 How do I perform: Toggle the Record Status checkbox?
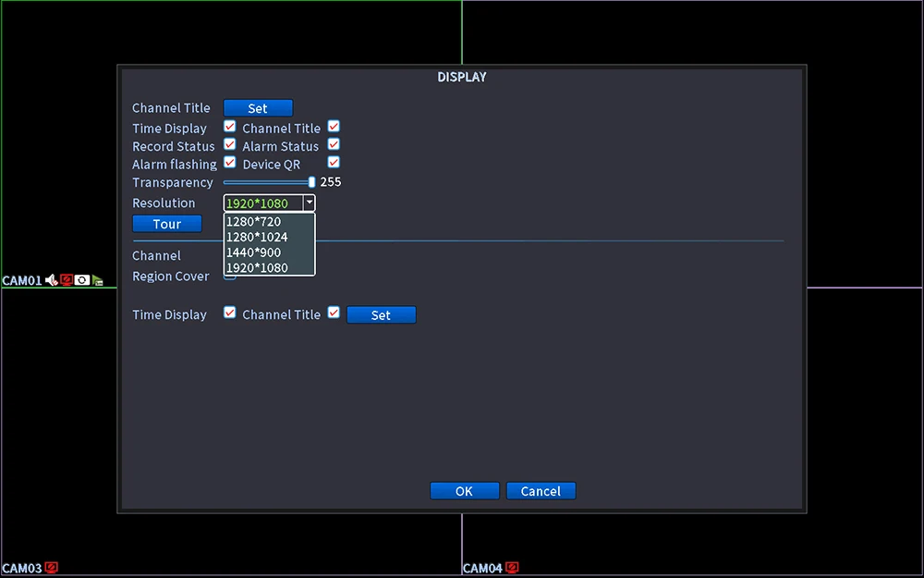[x=230, y=144]
